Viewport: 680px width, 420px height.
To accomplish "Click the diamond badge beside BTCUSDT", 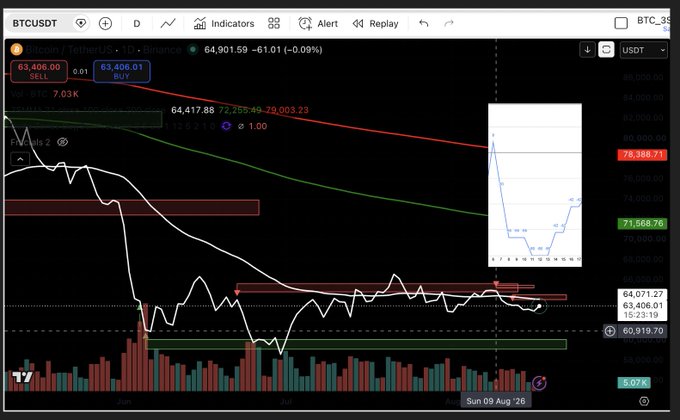I will (81, 23).
